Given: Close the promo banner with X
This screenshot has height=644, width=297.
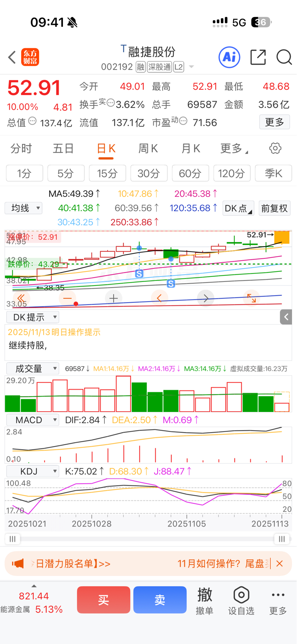Looking at the screenshot, I should (280, 564).
